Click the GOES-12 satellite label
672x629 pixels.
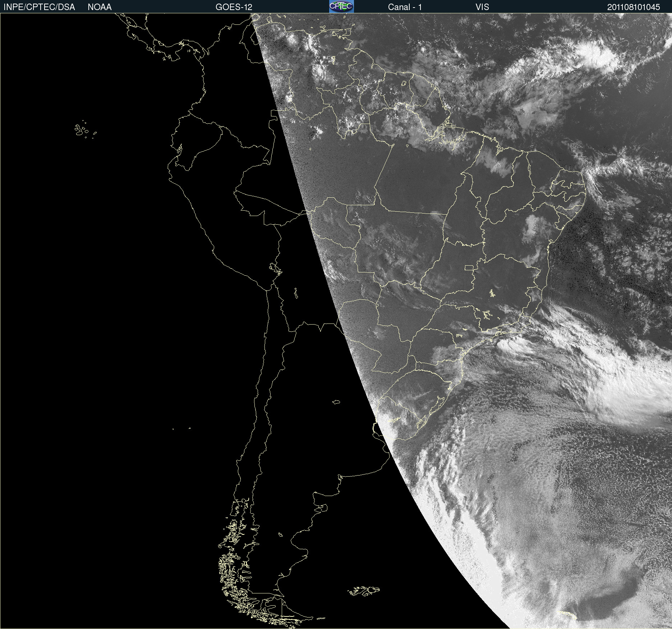(234, 7)
